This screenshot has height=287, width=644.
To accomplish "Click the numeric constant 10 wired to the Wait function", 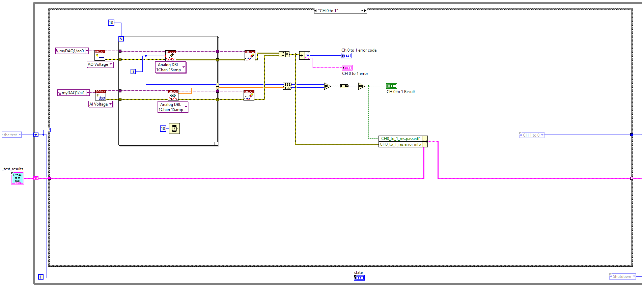I will (163, 129).
